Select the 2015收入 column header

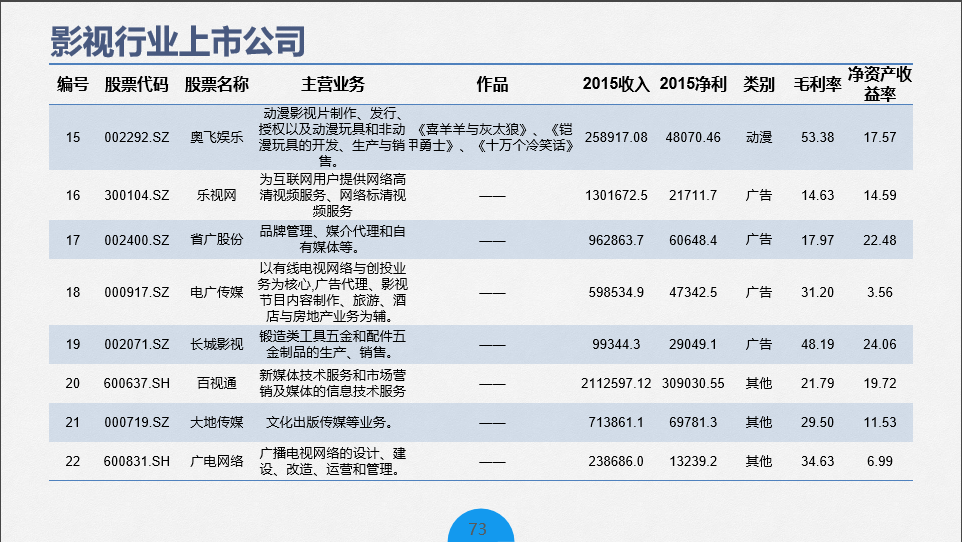(616, 84)
